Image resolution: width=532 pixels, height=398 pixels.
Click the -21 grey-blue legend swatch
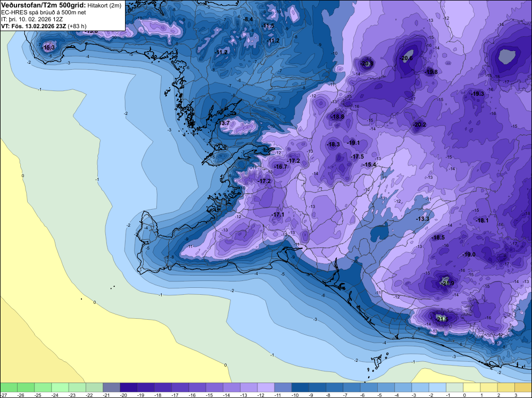pyautogui.click(x=112, y=387)
